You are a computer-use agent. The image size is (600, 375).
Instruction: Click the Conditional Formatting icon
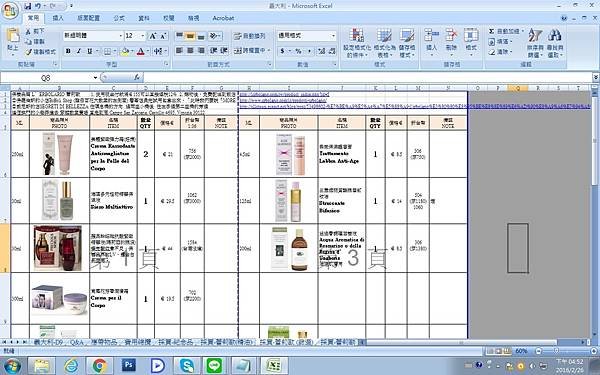coord(357,36)
